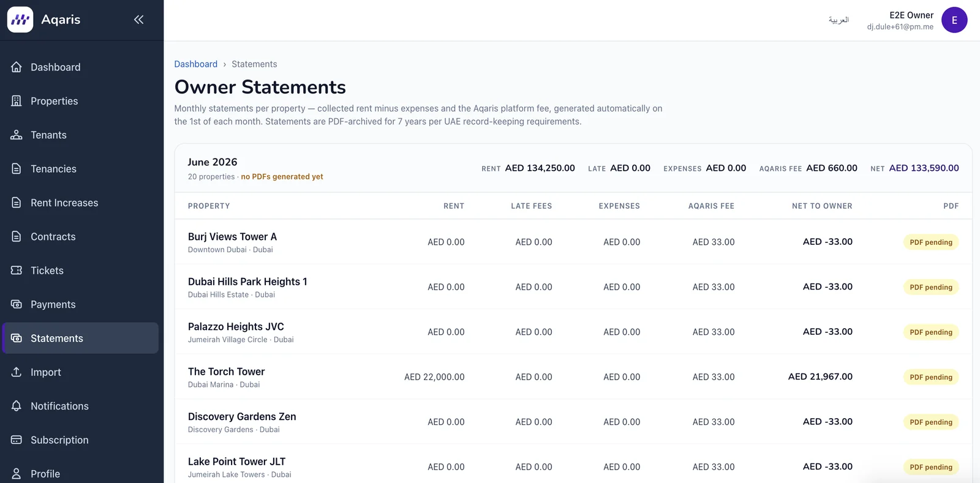Select the Burj Views Tower A property name
This screenshot has width=980, height=483.
coord(232,236)
